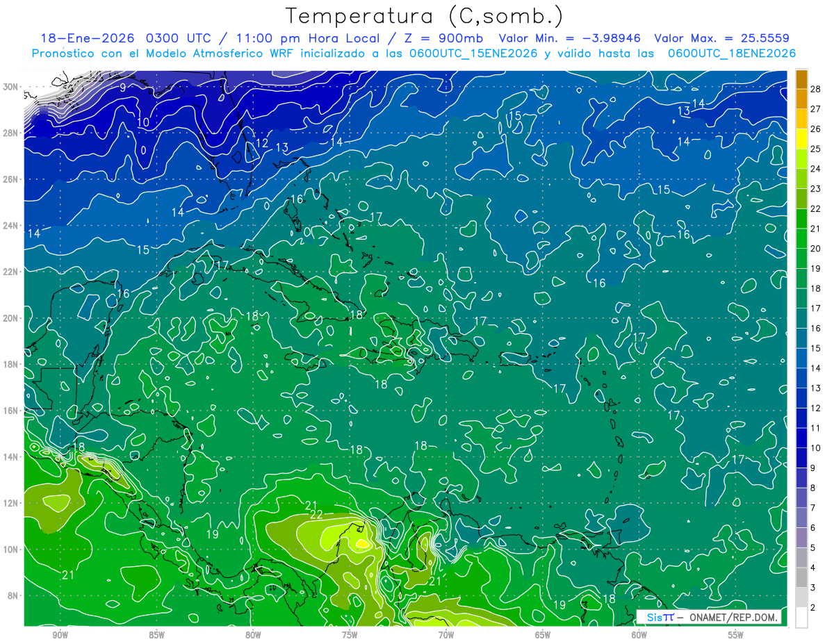Image resolution: width=834 pixels, height=644 pixels.
Task: Click the number 17 on the color scale
Action: (x=816, y=308)
